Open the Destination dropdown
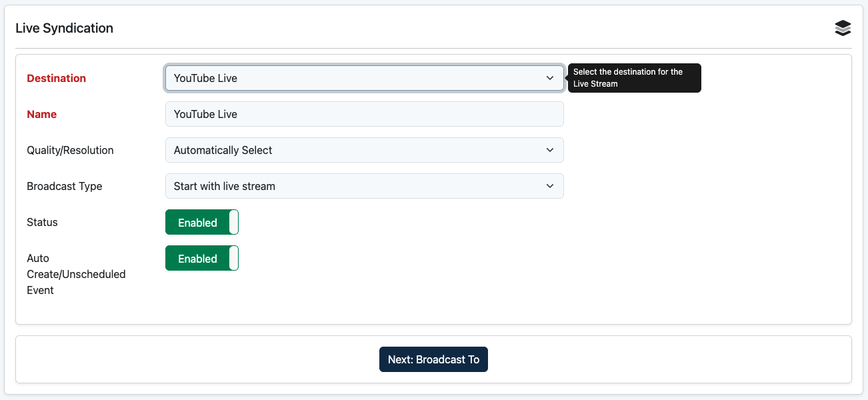This screenshot has width=868, height=400. pyautogui.click(x=364, y=78)
